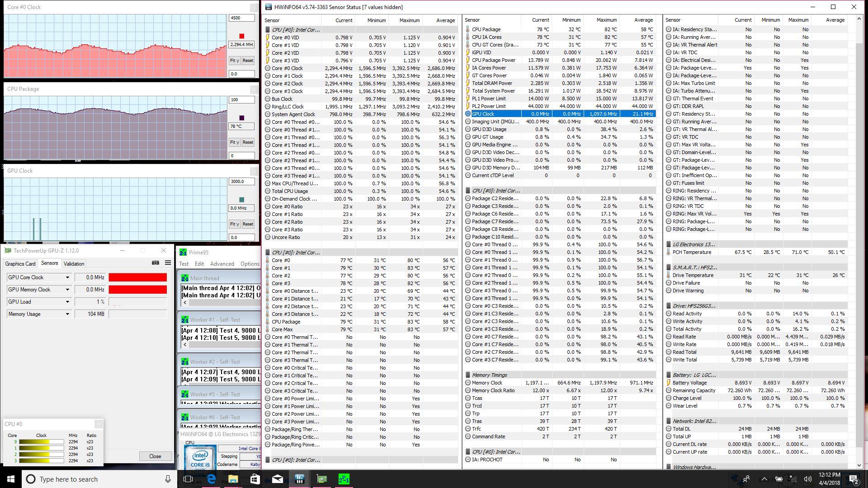Select the Sensors tab in GPU-Z

click(x=49, y=263)
